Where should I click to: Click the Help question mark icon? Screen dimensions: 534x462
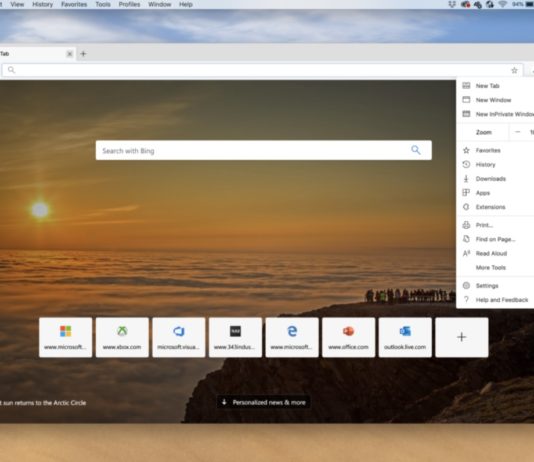(466, 300)
